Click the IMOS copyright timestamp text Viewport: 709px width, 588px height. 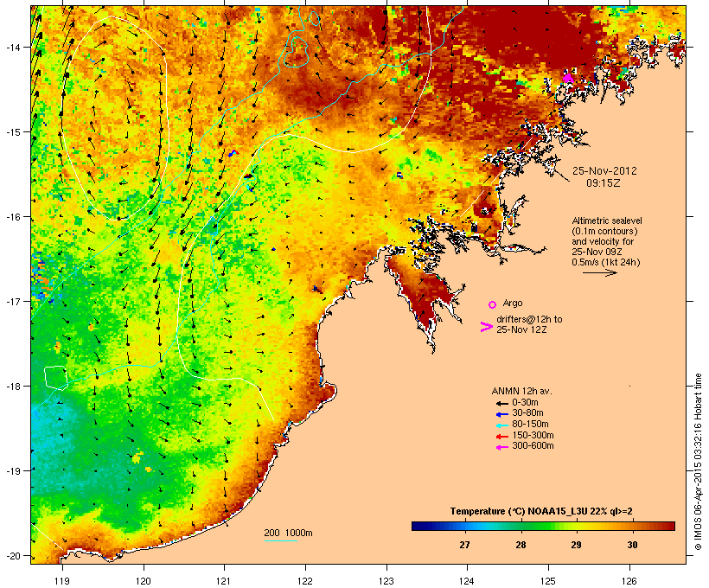[698, 462]
